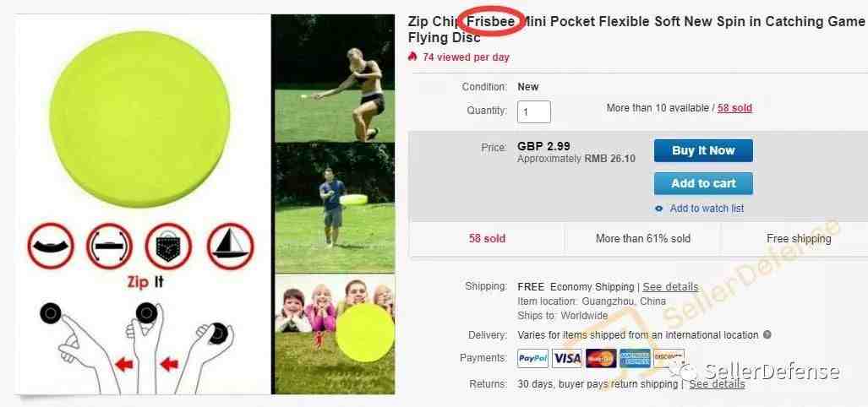Click the PayPal payment icon
The image size is (868, 407).
pyautogui.click(x=532, y=358)
